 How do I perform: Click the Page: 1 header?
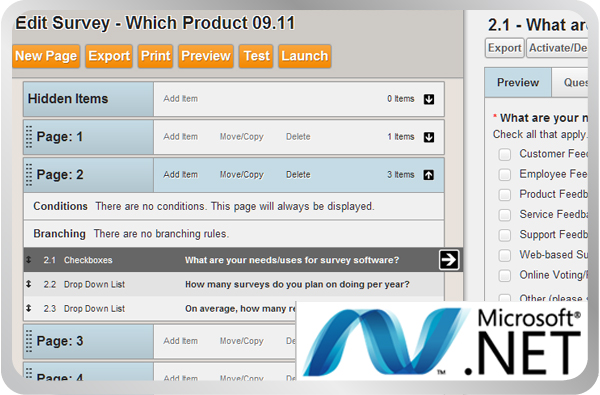pyautogui.click(x=88, y=137)
